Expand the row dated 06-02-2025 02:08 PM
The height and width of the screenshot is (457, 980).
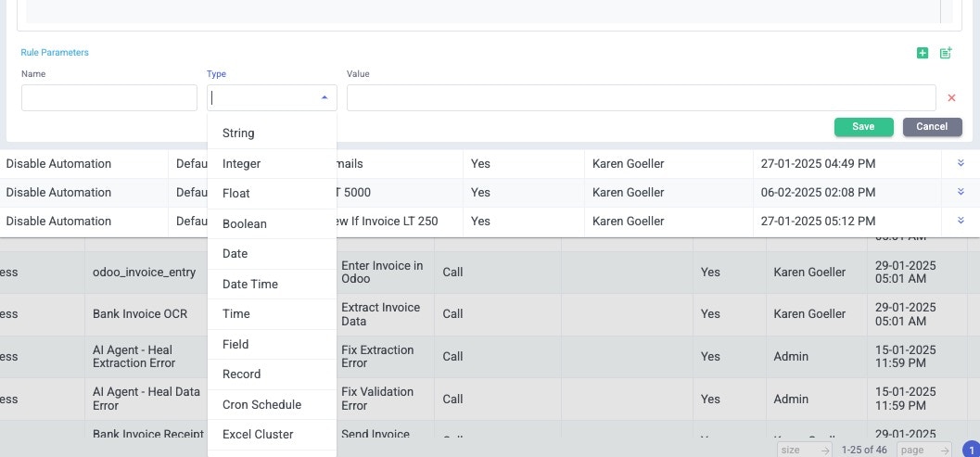coord(961,192)
